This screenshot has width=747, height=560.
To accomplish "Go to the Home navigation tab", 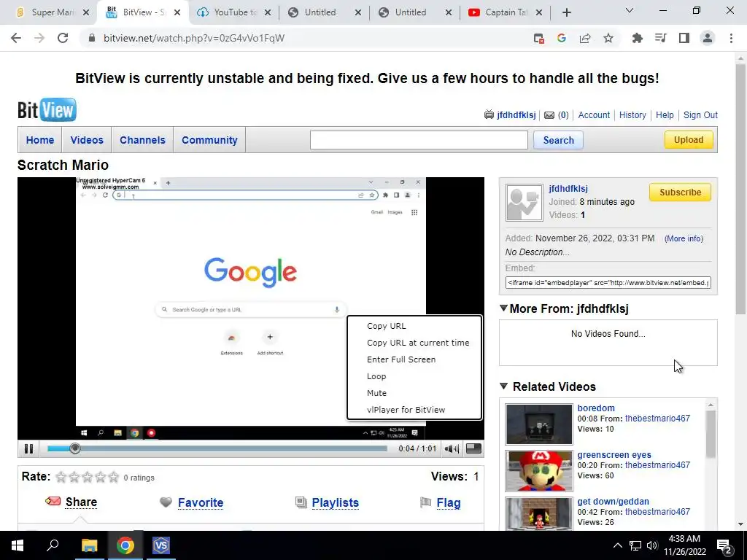I will click(40, 140).
